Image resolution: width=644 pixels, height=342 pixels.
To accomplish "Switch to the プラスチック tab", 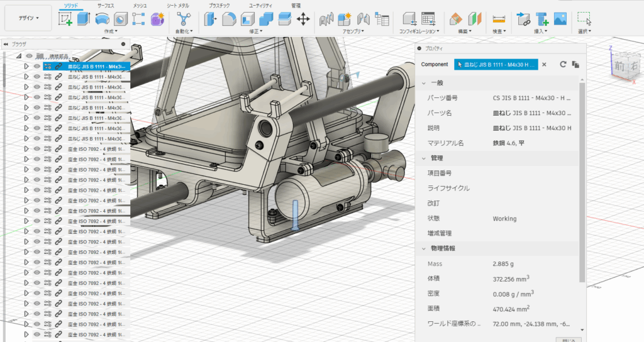I will point(219,5).
